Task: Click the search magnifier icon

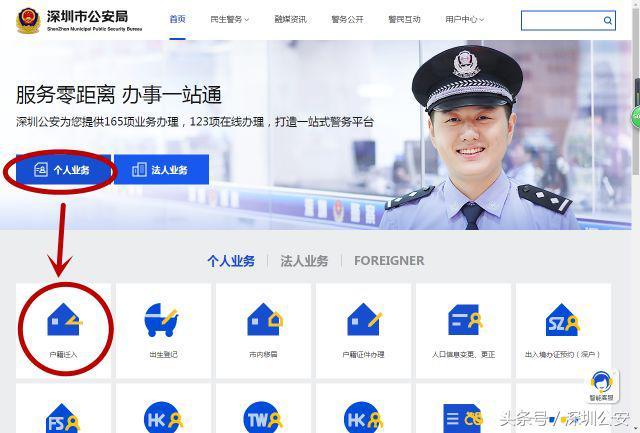Action: coord(607,20)
